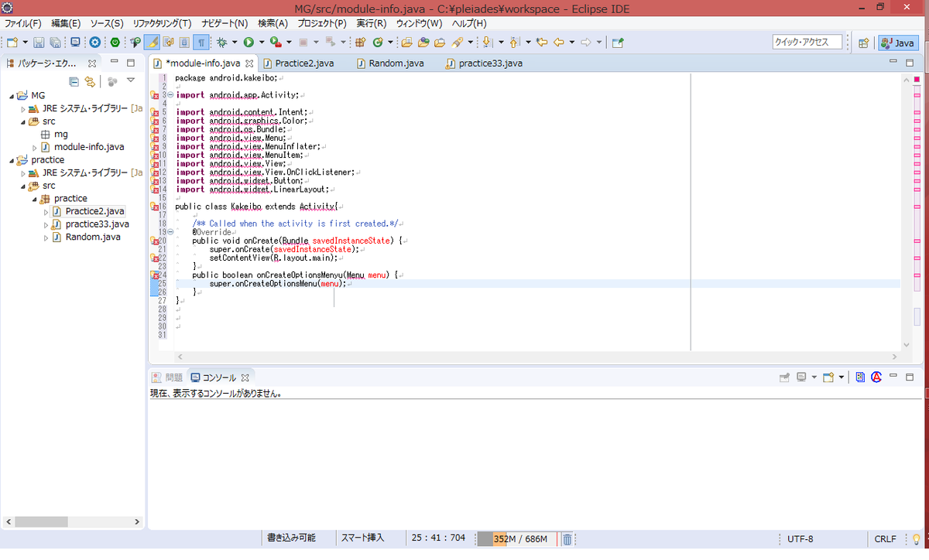Viewport: 929px width, 560px height.
Task: Click the garbage collector trash icon
Action: click(x=567, y=539)
